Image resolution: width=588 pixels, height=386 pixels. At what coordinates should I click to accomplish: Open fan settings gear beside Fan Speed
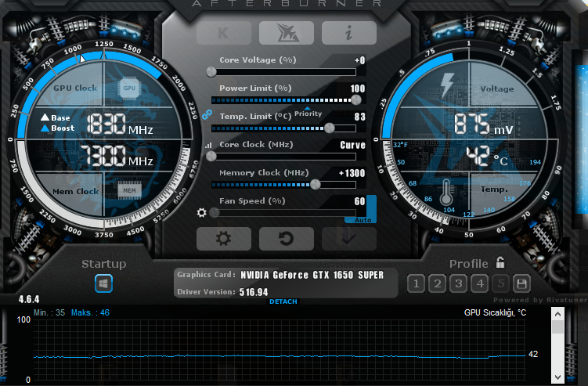(202, 213)
